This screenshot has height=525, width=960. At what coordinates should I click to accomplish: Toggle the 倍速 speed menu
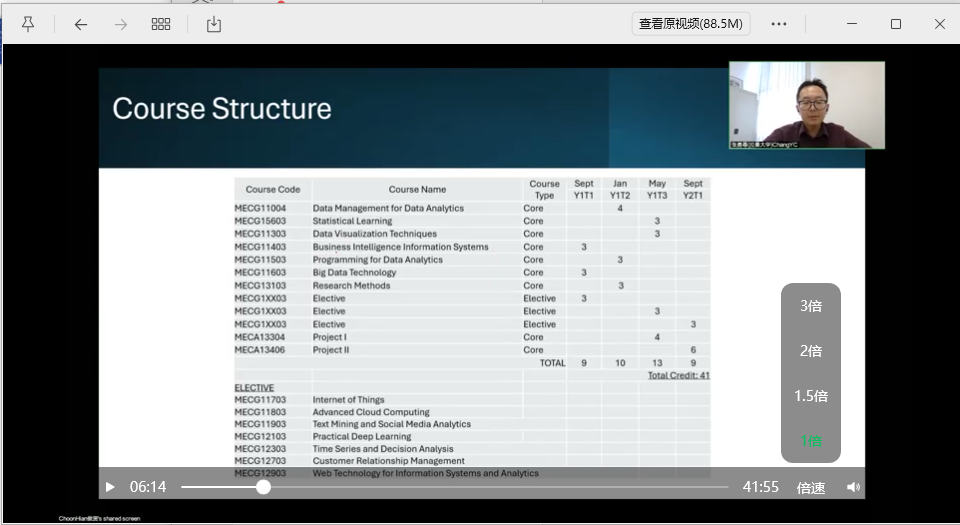click(x=811, y=488)
